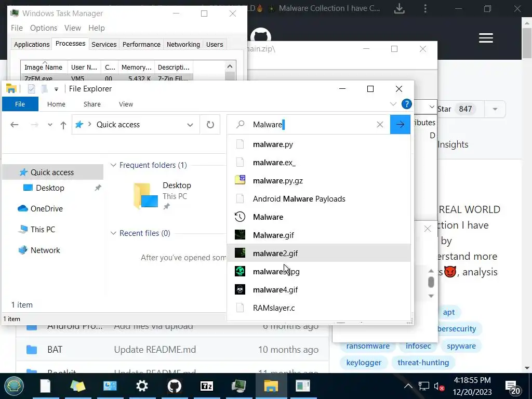Open BAT folder in repository
This screenshot has width=532, height=399.
pyautogui.click(x=55, y=350)
